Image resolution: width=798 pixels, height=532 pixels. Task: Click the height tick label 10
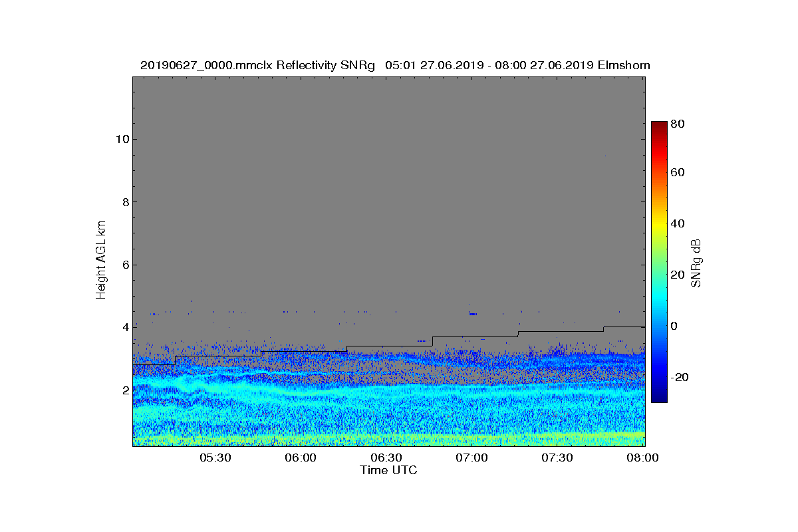[x=122, y=139]
